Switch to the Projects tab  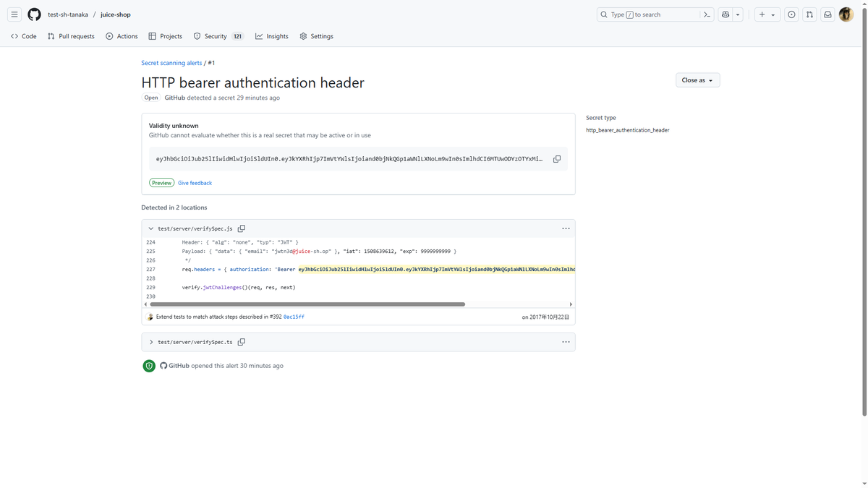[166, 36]
